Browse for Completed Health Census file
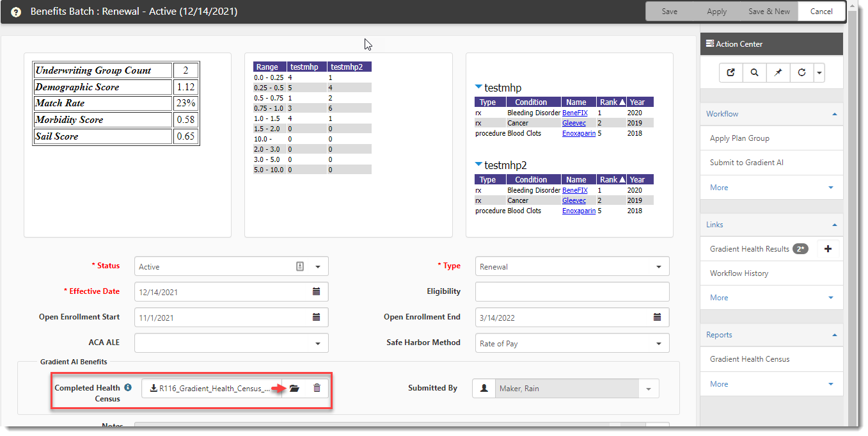 [294, 388]
